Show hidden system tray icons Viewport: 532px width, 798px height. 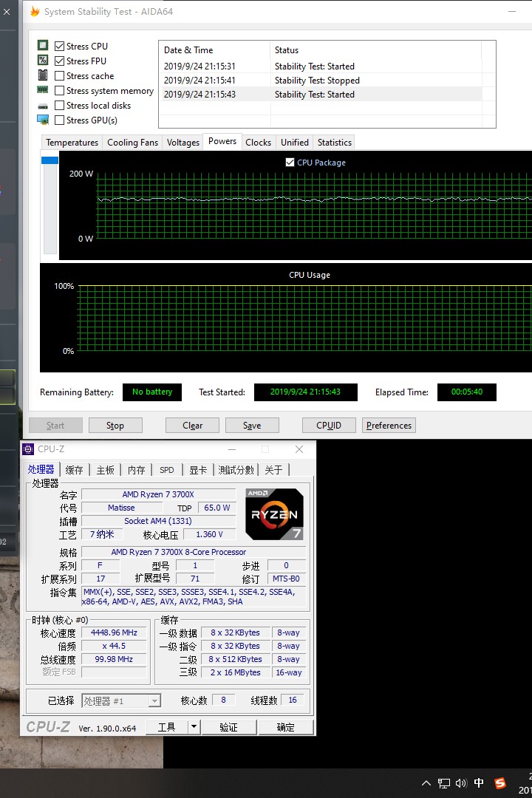coord(426,783)
